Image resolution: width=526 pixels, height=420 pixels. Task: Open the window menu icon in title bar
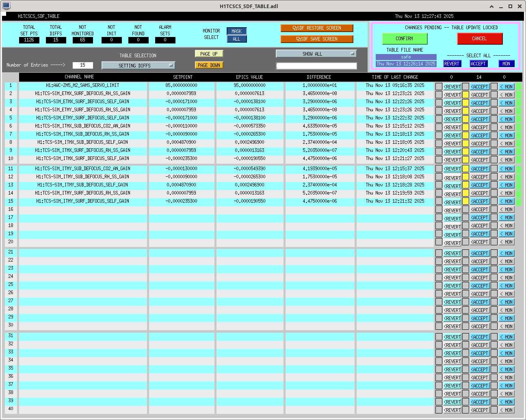point(6,6)
